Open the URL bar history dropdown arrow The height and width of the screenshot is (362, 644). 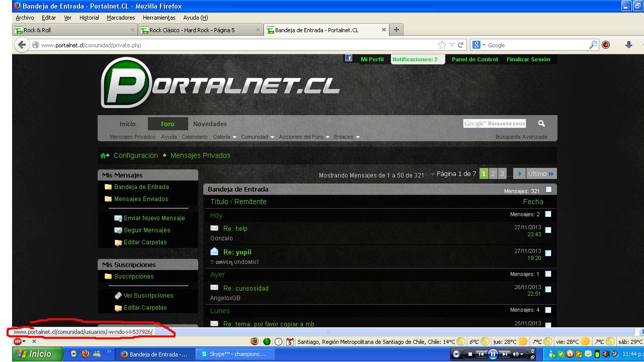(x=452, y=45)
